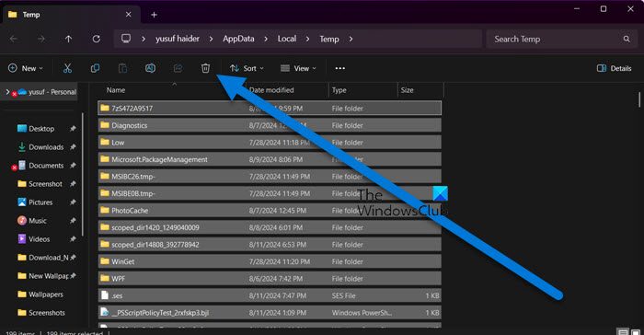Open Documents in the sidebar
This screenshot has width=644, height=335.
pos(41,166)
